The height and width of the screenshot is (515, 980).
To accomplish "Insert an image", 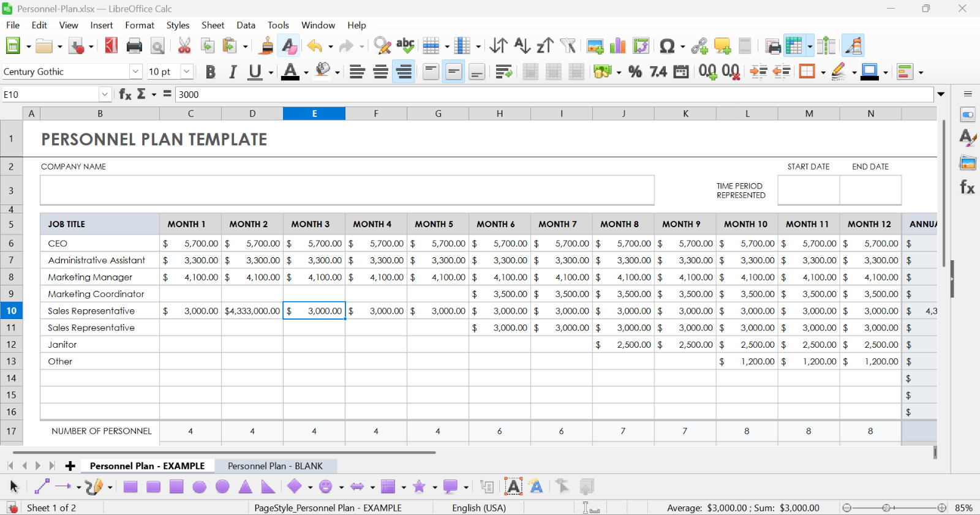I will tap(595, 46).
